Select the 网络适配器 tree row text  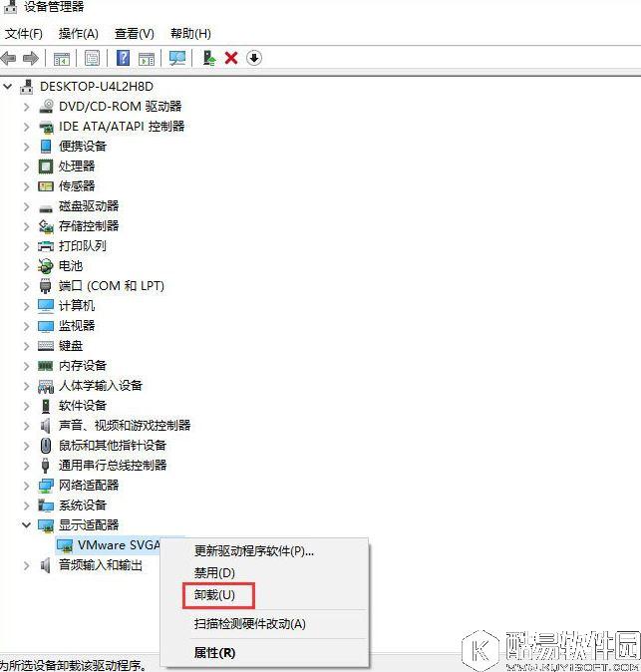coord(89,486)
